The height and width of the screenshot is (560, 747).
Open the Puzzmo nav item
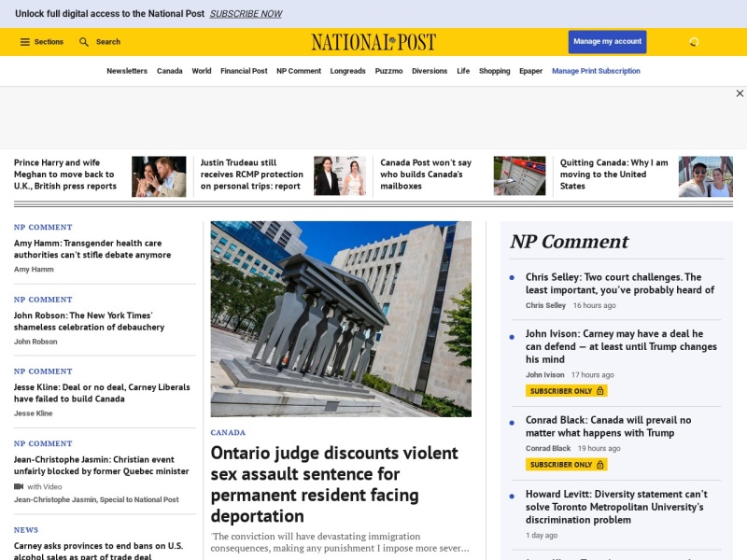pos(388,71)
